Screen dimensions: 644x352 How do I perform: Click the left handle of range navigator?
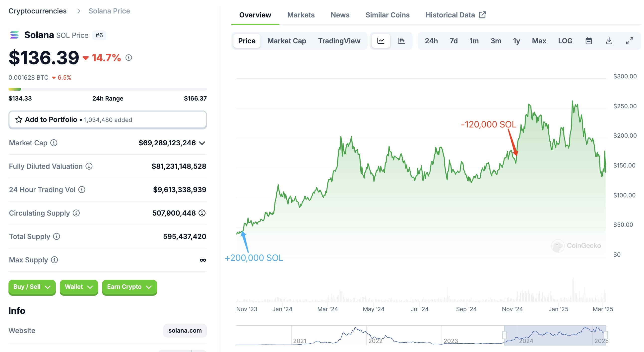point(504,335)
